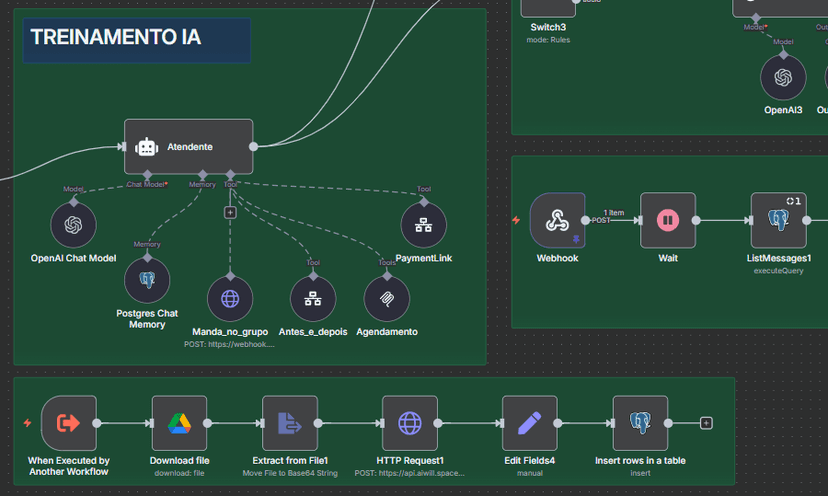Open the OpenAI Chat Model node
Screen dimensions: 828x496
(x=74, y=225)
